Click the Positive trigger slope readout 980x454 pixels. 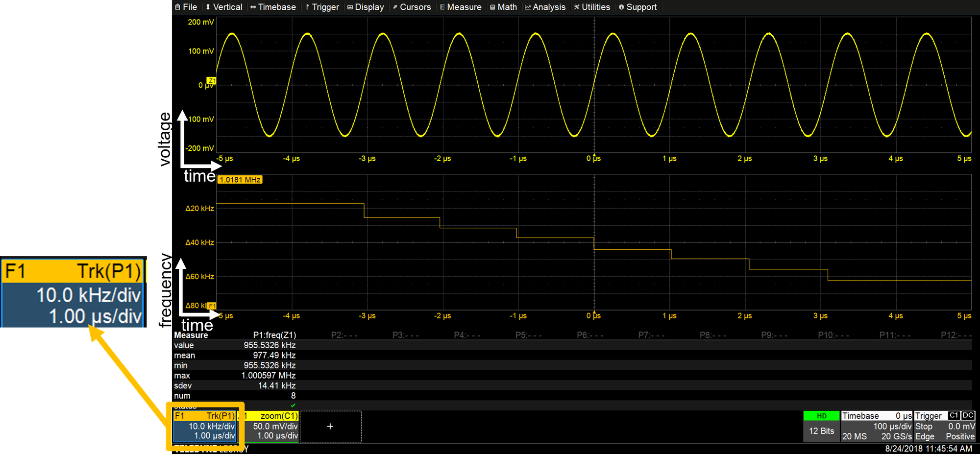pos(960,436)
